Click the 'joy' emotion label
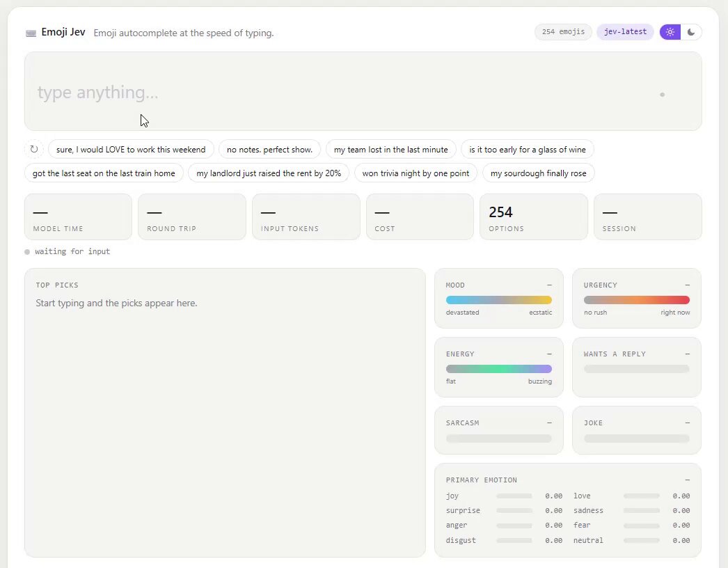Screen dimensions: 728x568 click(452, 496)
